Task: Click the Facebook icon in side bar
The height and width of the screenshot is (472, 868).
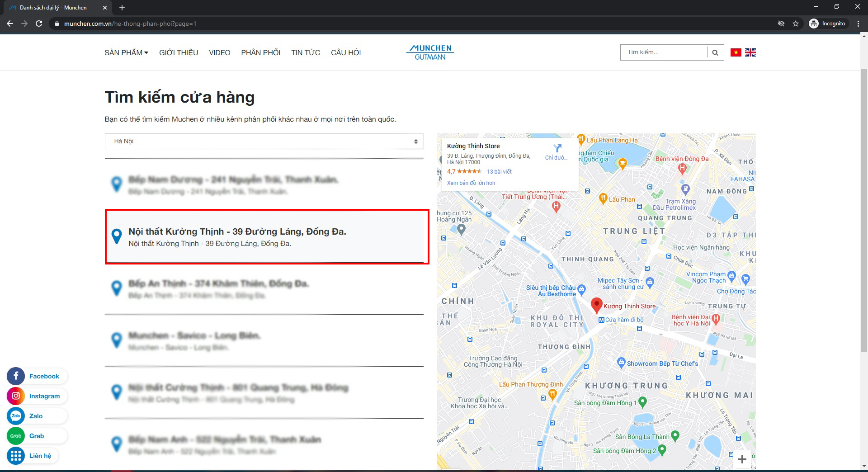Action: 16,376
